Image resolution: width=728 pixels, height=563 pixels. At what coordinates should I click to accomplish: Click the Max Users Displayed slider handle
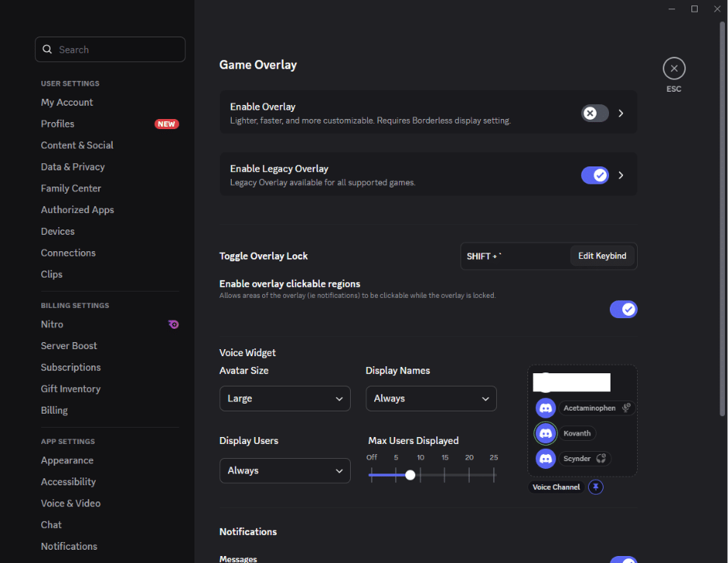[x=410, y=475]
